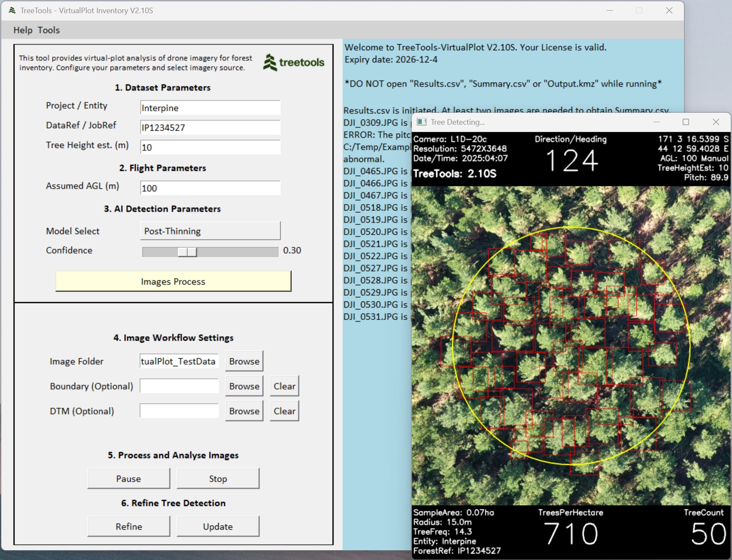
Task: Click the Update button
Action: click(x=218, y=526)
